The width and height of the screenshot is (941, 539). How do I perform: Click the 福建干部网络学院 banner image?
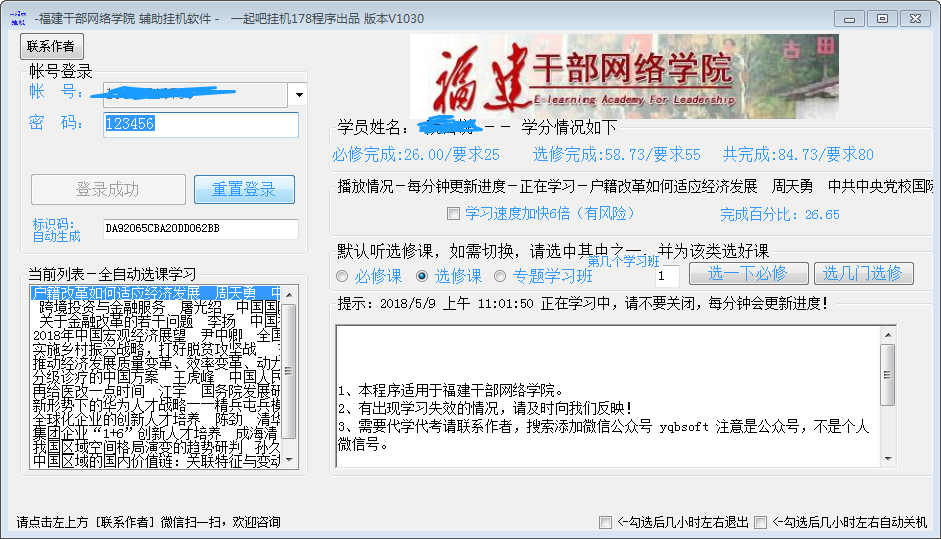(624, 76)
